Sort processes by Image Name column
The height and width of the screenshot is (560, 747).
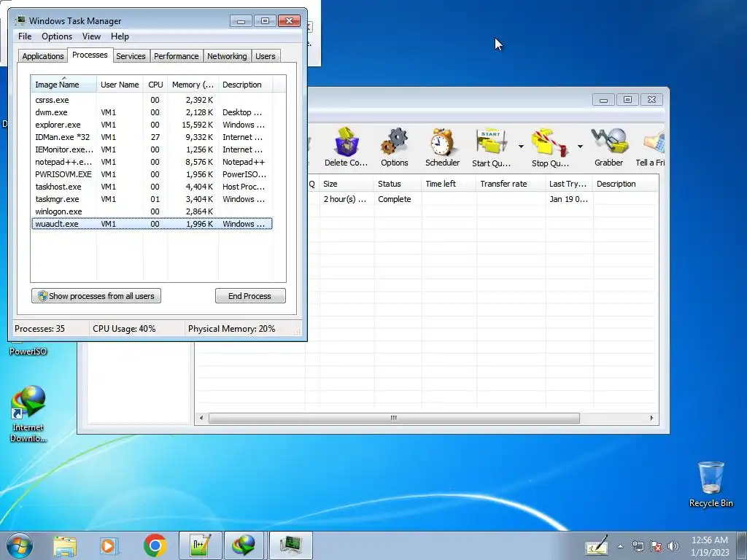click(x=64, y=85)
